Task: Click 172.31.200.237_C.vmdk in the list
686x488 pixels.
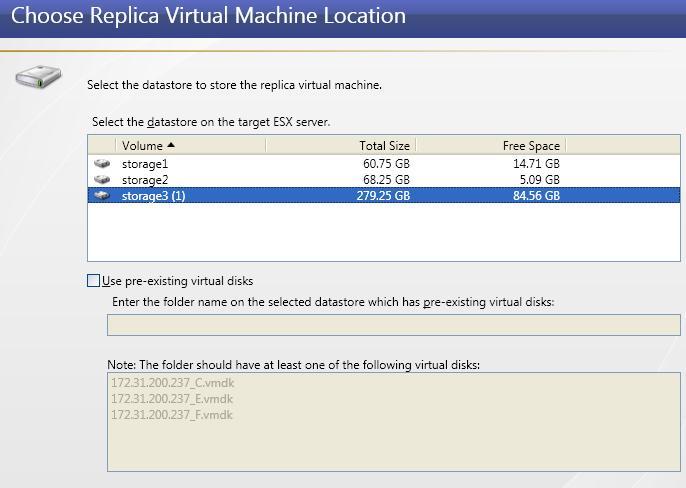Action: pos(172,383)
